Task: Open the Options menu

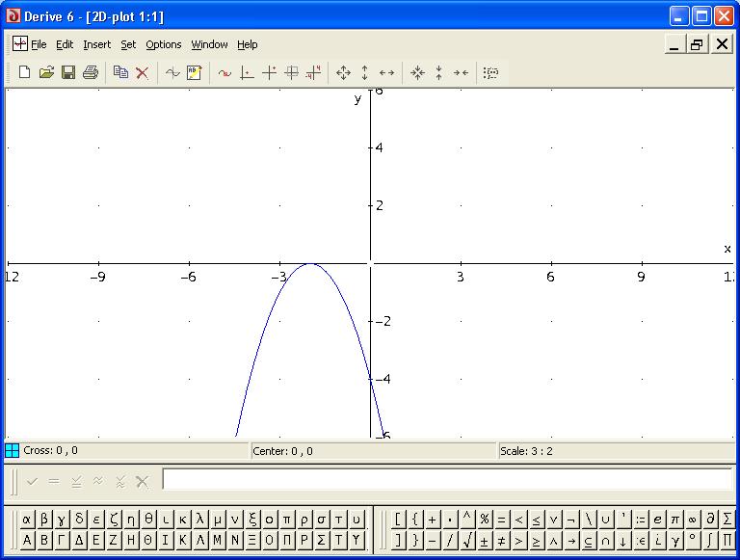Action: pyautogui.click(x=164, y=44)
